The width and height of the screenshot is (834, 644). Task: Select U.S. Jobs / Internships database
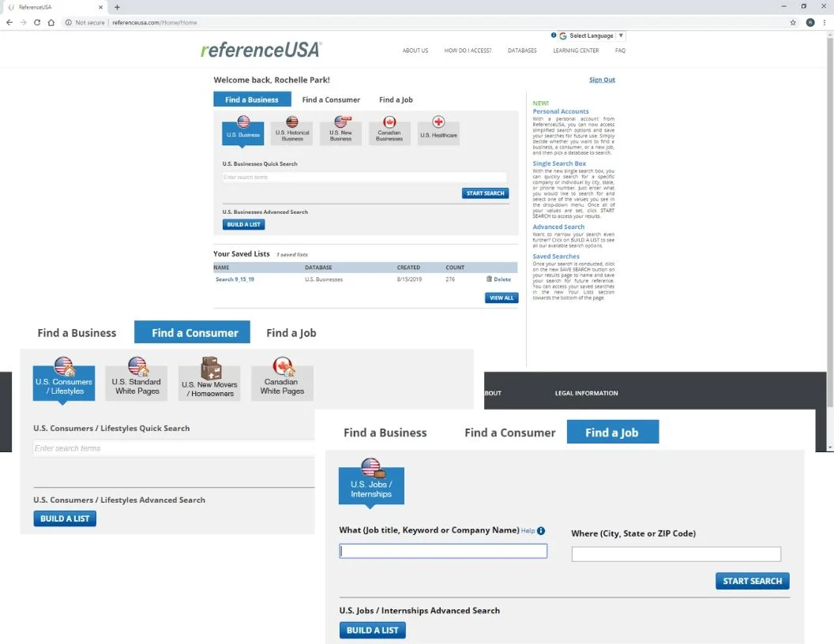[x=371, y=482]
